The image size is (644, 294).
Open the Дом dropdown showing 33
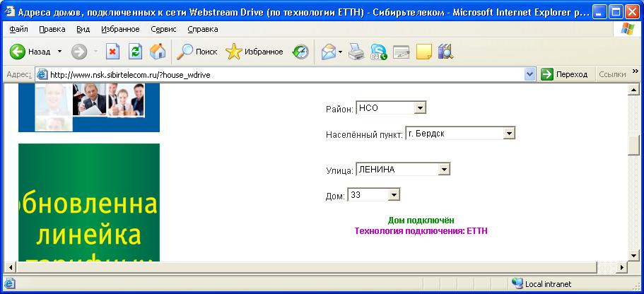(x=374, y=194)
